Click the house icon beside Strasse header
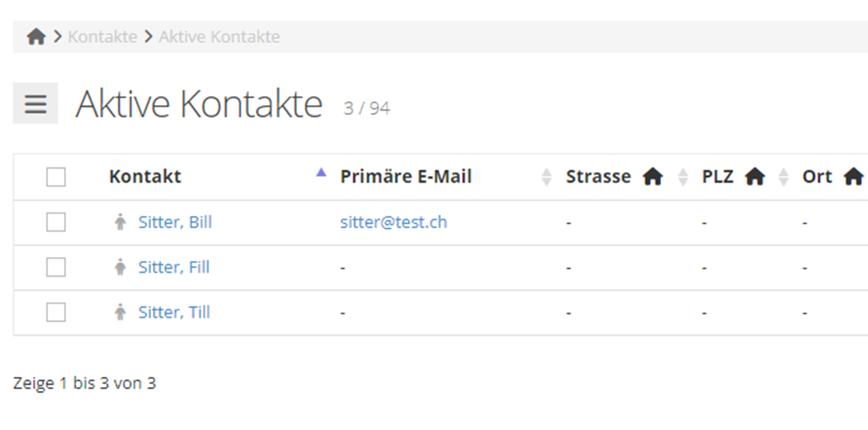The image size is (868, 430). pyautogui.click(x=652, y=177)
